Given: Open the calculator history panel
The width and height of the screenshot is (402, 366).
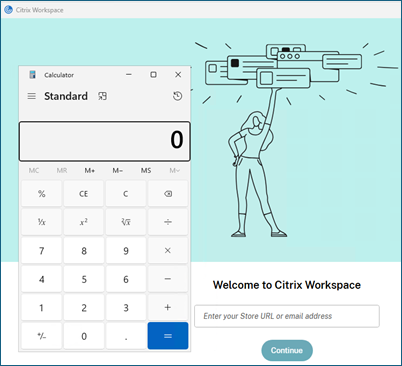Looking at the screenshot, I should coord(177,96).
